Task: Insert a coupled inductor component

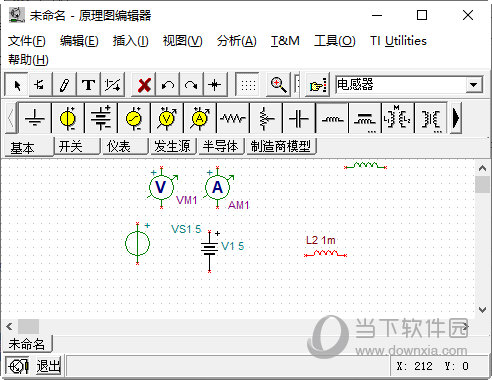Action: 365,118
